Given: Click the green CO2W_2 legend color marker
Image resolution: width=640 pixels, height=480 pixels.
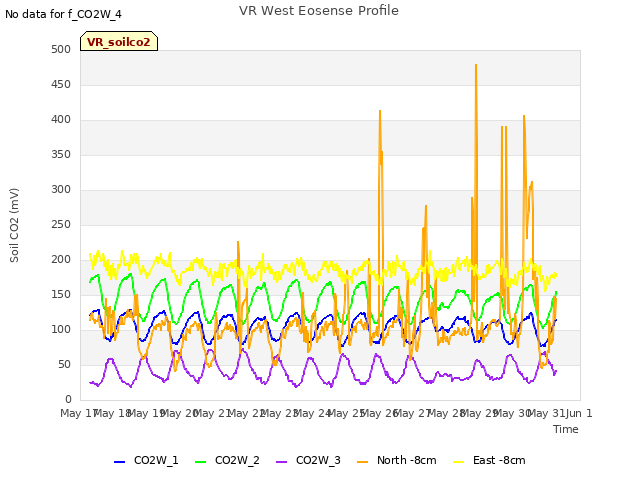Looking at the screenshot, I should coord(200,462).
